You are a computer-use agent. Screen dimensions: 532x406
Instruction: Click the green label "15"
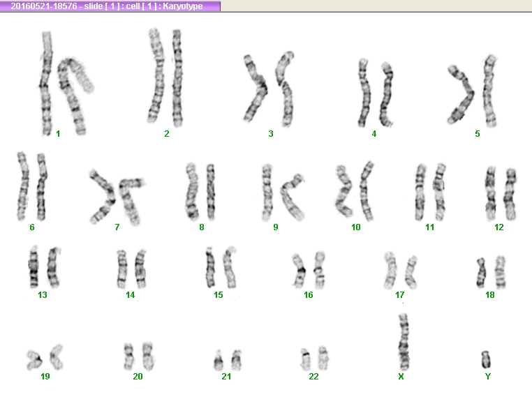218,295
